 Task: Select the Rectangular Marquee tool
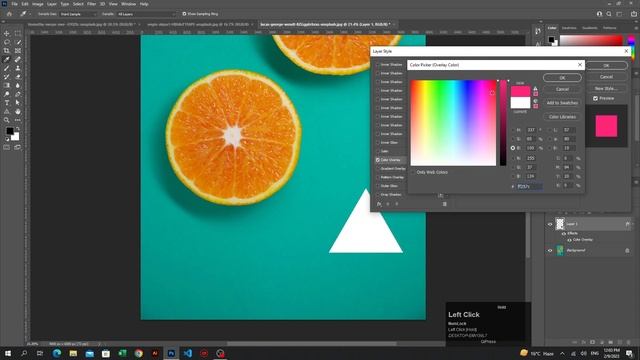[x=18, y=33]
